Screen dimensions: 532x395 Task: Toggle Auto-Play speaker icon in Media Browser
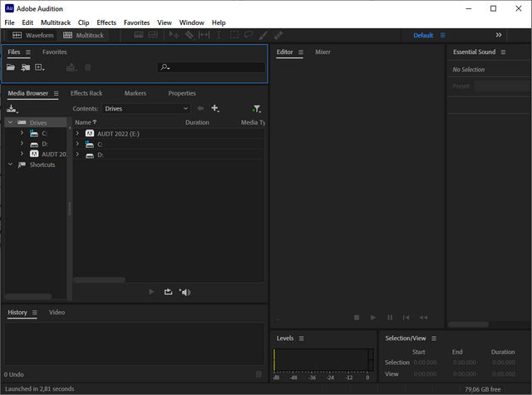pos(185,292)
